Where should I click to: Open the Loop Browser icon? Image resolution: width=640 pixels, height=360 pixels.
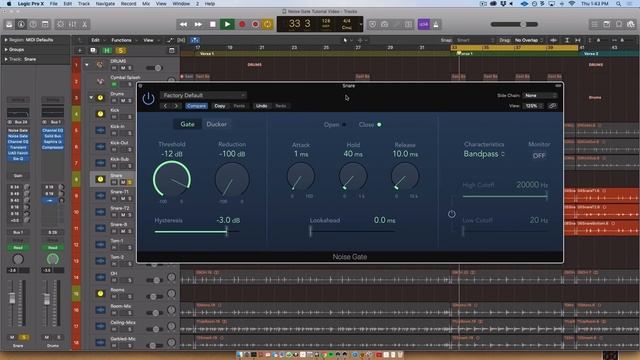pyautogui.click(x=619, y=24)
